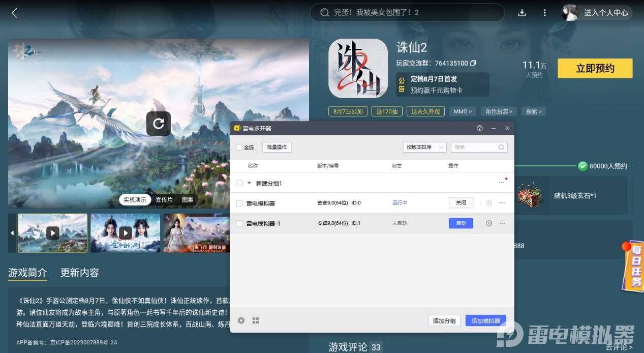
Task: Check the checkbox next to 雷电模拟器
Action: (x=239, y=202)
